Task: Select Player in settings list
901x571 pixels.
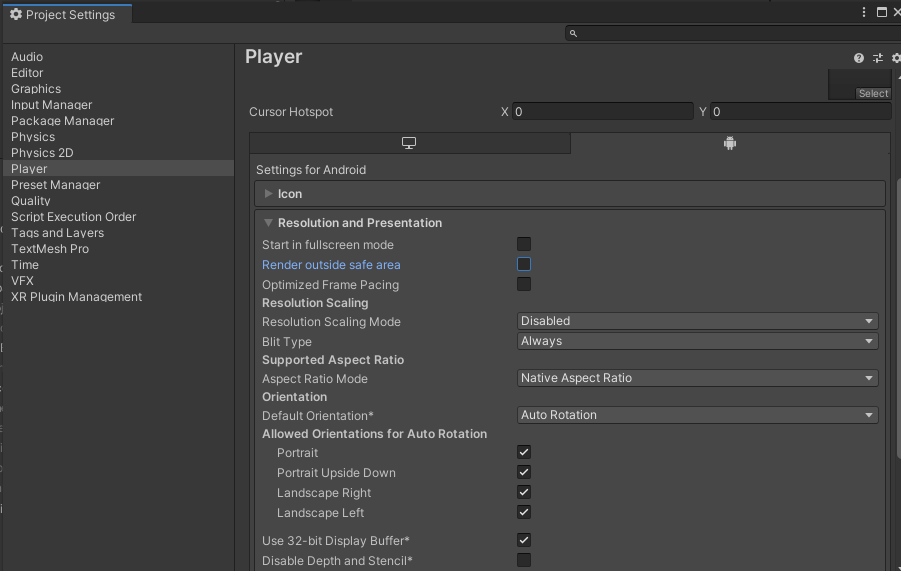Action: tap(118, 168)
